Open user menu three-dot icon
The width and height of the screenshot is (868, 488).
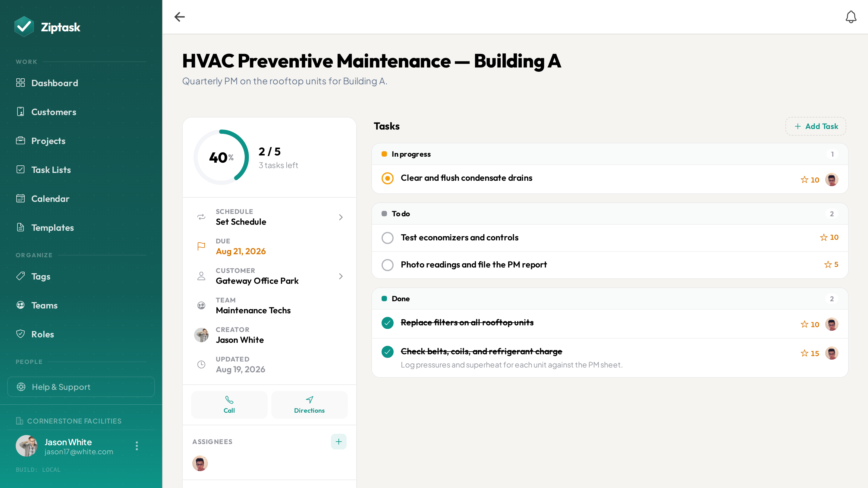pyautogui.click(x=137, y=446)
